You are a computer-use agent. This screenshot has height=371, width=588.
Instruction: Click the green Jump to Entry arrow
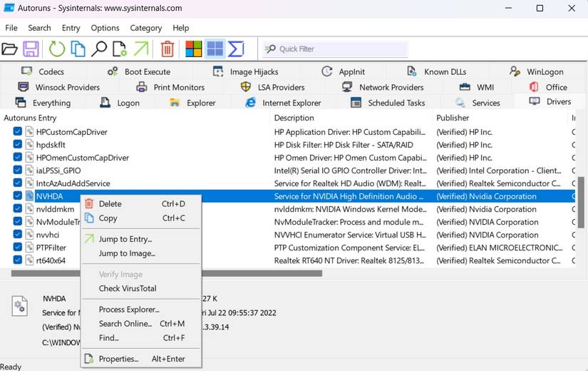(x=142, y=49)
